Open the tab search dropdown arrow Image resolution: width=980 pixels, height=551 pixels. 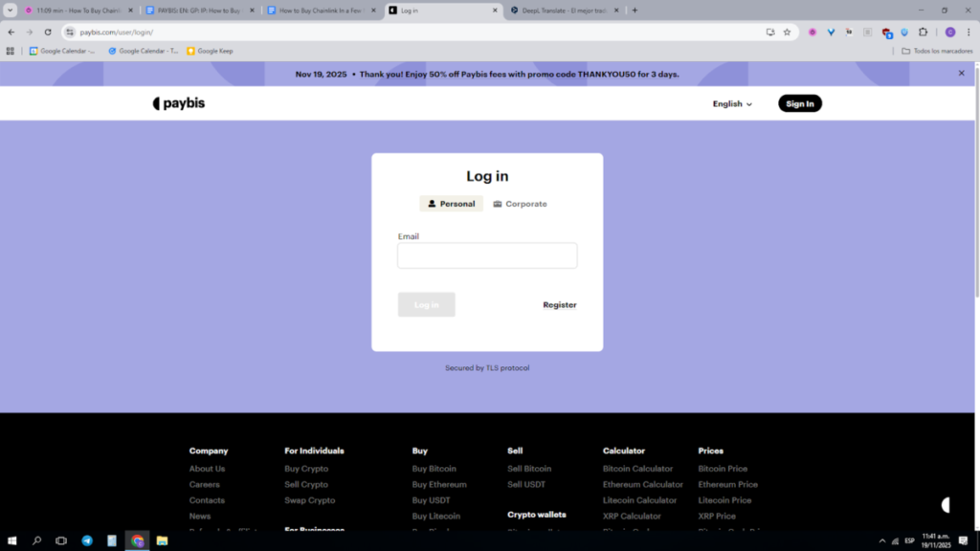tap(11, 11)
